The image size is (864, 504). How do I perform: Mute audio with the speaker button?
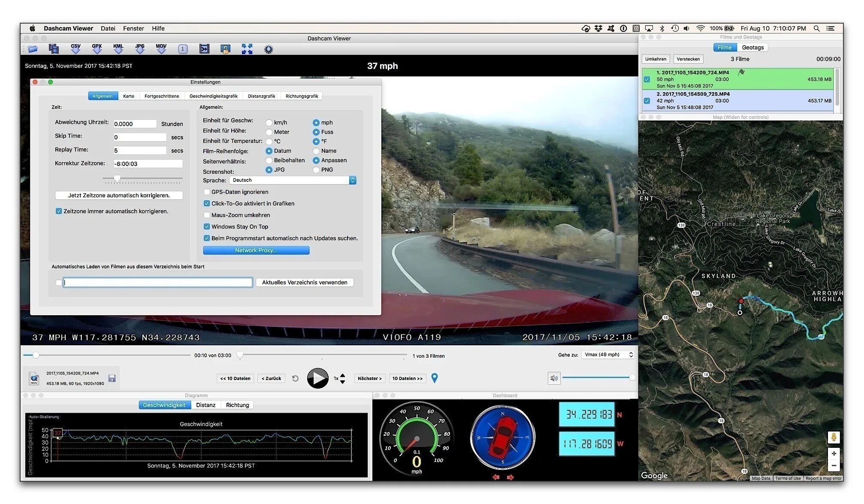[554, 378]
